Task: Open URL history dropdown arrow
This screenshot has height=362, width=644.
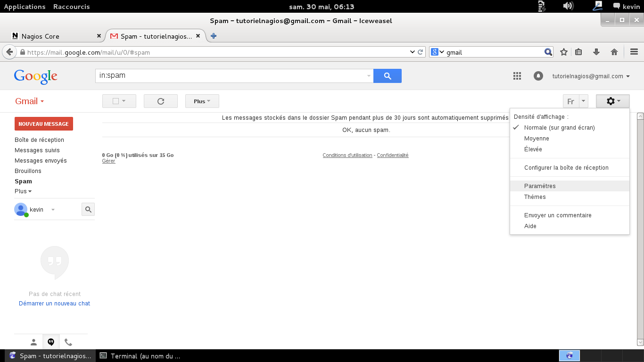Action: (413, 52)
